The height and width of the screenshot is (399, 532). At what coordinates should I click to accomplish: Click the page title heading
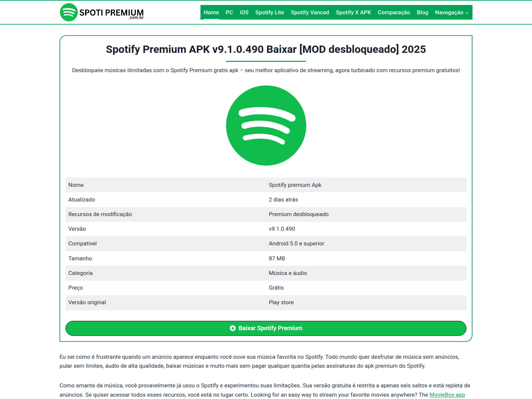pyautogui.click(x=266, y=49)
